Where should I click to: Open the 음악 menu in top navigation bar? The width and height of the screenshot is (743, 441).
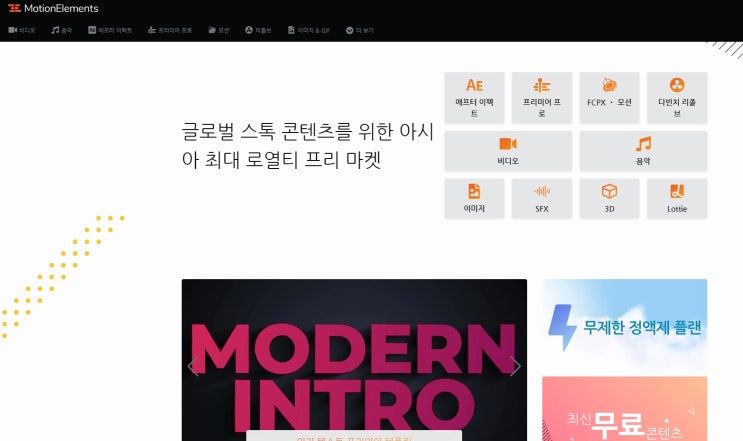[62, 30]
